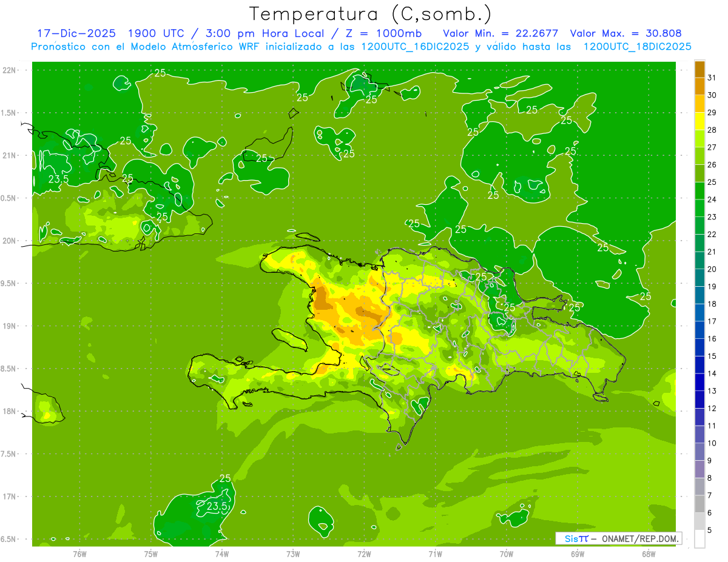Click the "Valor Max. = 30.808" text
The height and width of the screenshot is (562, 728).
click(x=625, y=33)
